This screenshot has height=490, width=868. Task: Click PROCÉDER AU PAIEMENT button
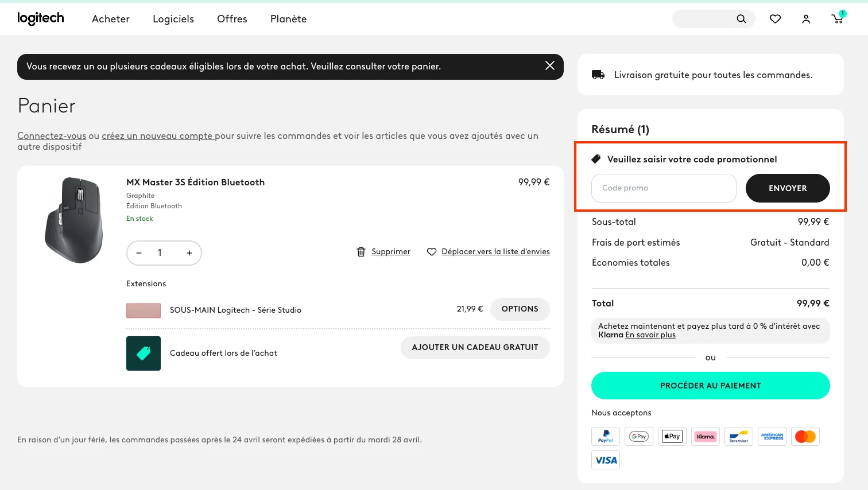pyautogui.click(x=711, y=386)
